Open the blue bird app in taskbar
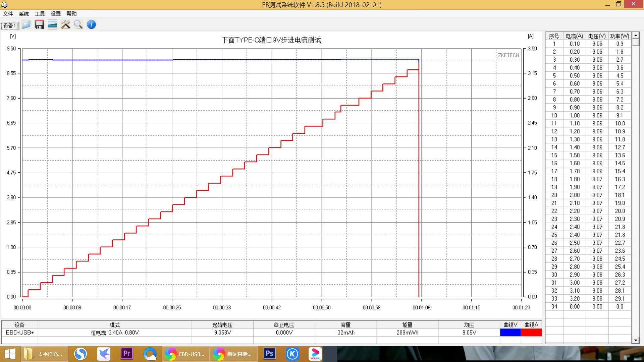This screenshot has height=362, width=644. [104, 354]
